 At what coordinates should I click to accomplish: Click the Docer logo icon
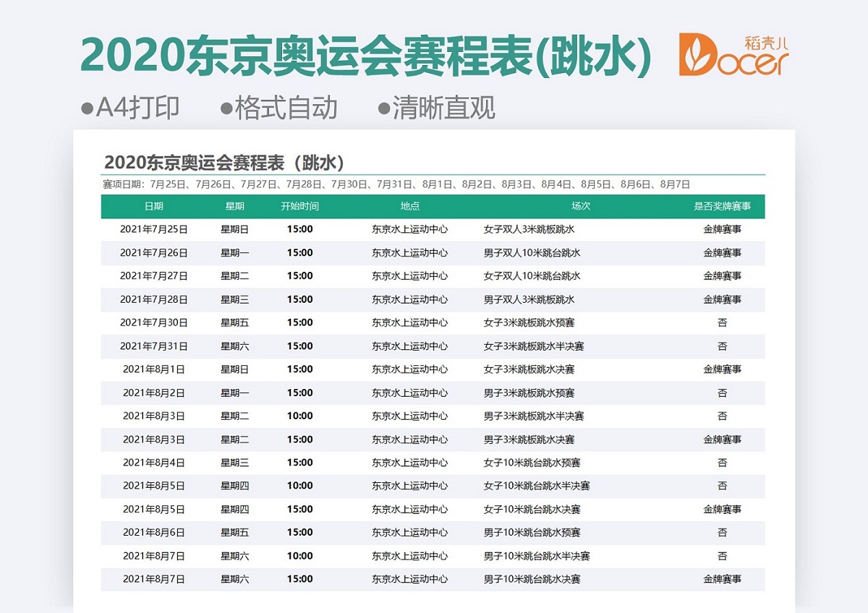pyautogui.click(x=733, y=55)
